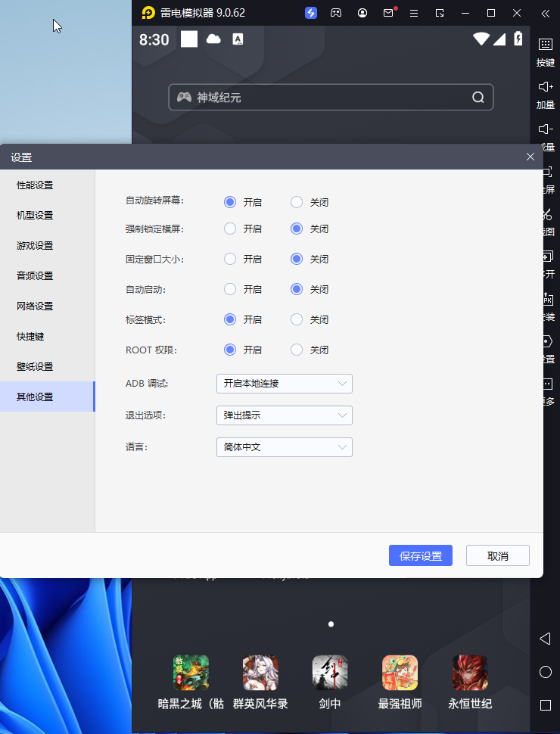560x734 pixels.
Task: Launch the 永恒世纪 game icon
Action: [470, 673]
